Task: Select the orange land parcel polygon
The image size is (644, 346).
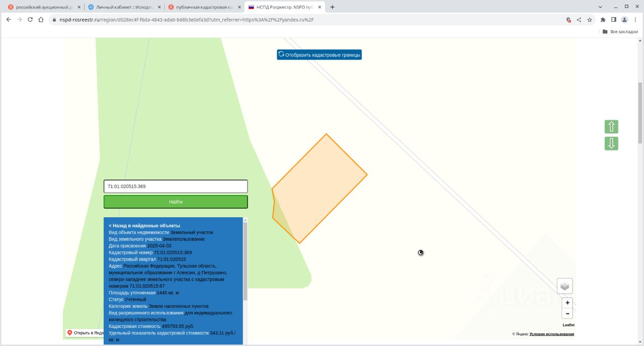Action: [319, 189]
